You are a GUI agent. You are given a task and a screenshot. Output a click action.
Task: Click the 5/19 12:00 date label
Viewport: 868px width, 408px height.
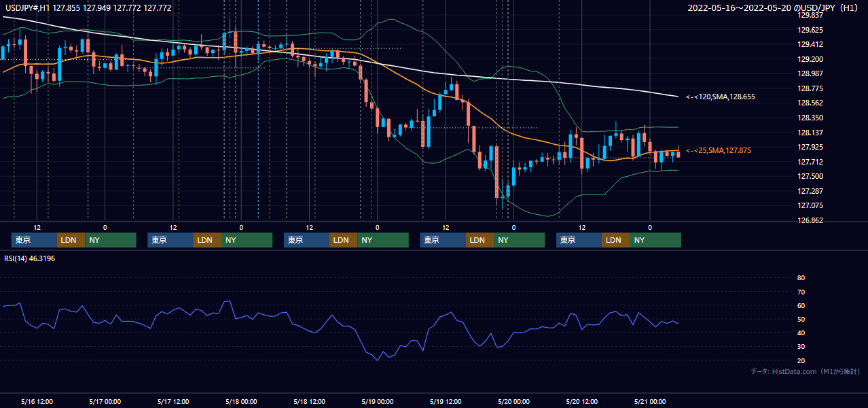pyautogui.click(x=446, y=401)
